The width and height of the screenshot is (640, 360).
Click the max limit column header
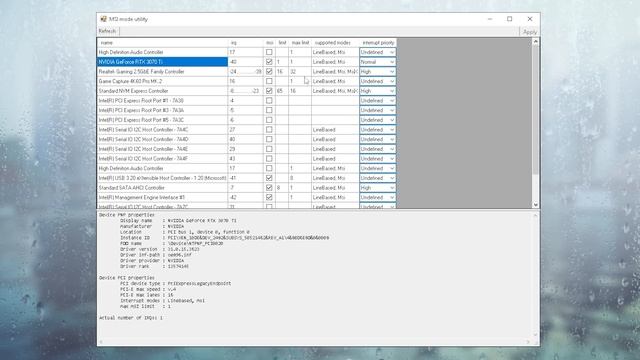(300, 42)
